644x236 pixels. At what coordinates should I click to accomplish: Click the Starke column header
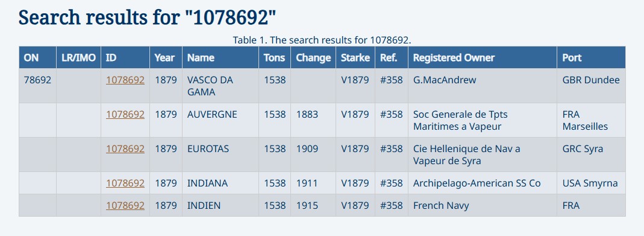pos(355,57)
